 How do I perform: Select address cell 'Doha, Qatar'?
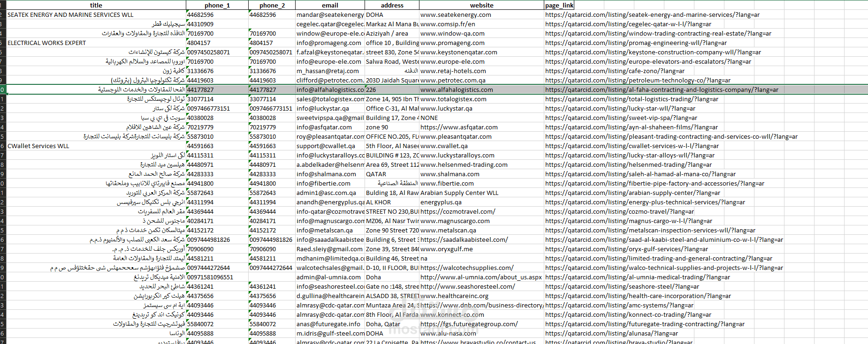(x=392, y=324)
